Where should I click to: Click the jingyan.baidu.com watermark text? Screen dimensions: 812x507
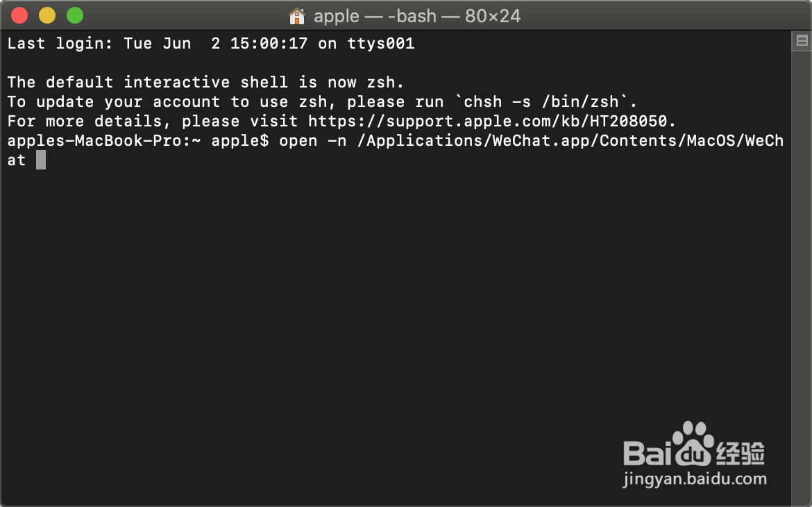click(x=695, y=479)
